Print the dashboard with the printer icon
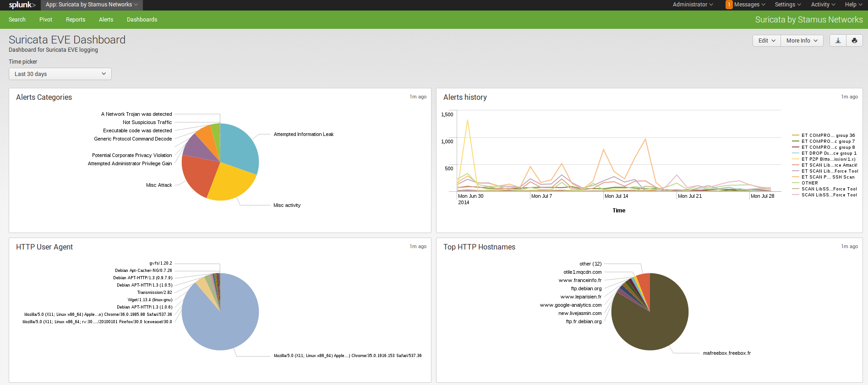868x385 pixels. [854, 41]
